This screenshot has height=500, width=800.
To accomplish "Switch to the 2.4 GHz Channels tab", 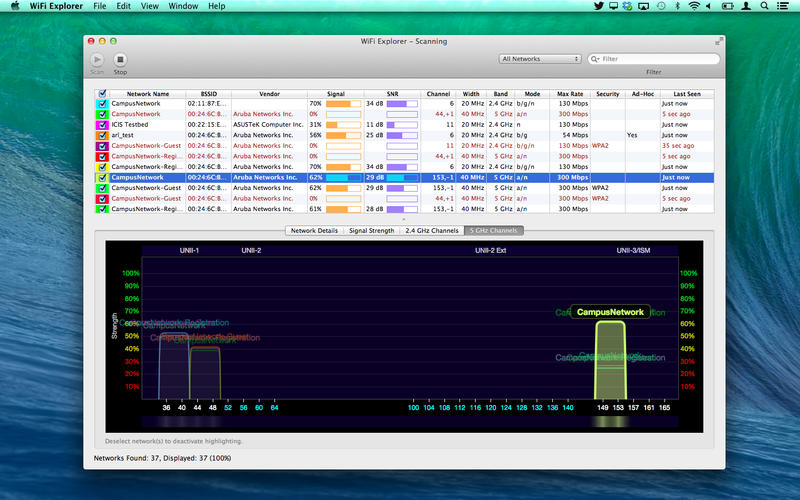I will 432,231.
